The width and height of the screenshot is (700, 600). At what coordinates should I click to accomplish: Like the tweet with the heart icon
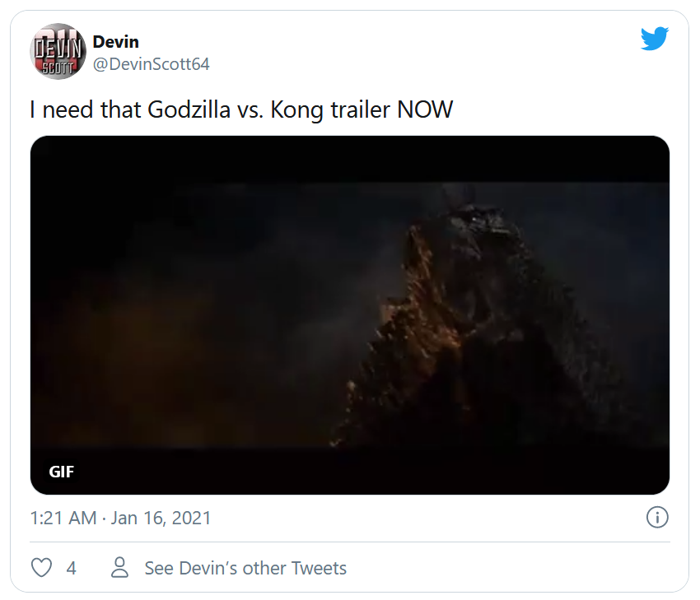click(41, 568)
